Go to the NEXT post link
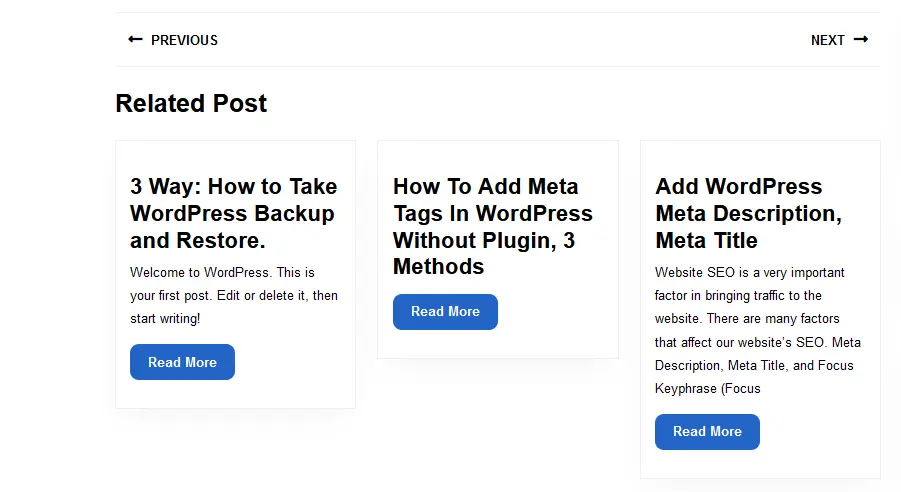This screenshot has width=901, height=492. point(840,40)
